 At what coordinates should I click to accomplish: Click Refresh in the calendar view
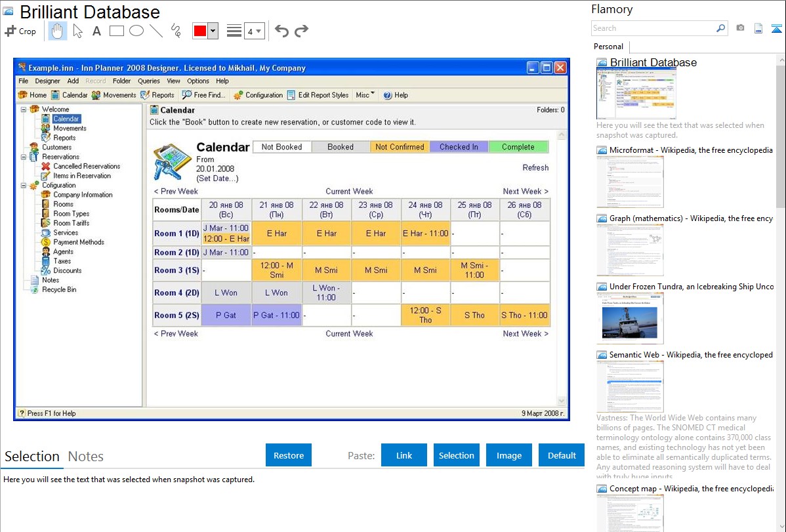coord(535,167)
